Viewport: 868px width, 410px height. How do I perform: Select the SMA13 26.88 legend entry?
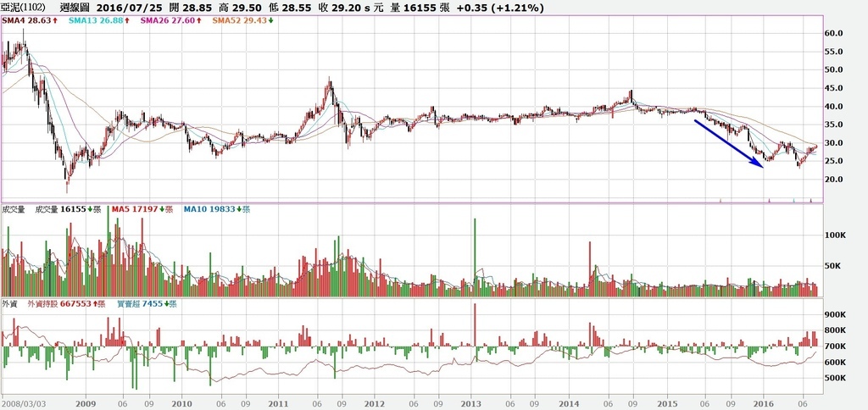(98, 20)
